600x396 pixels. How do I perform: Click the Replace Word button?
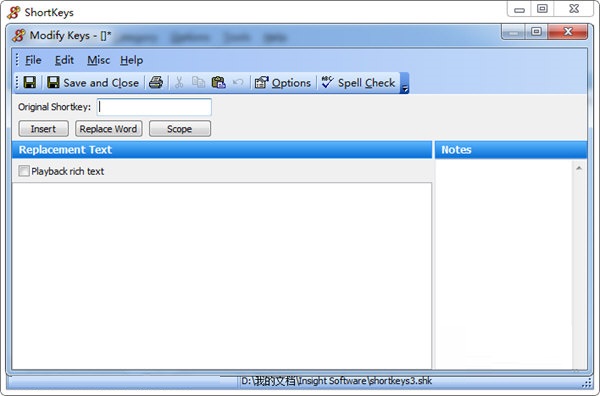tap(109, 129)
